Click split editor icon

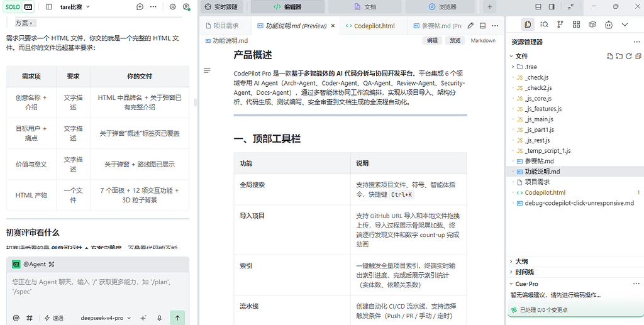[483, 25]
